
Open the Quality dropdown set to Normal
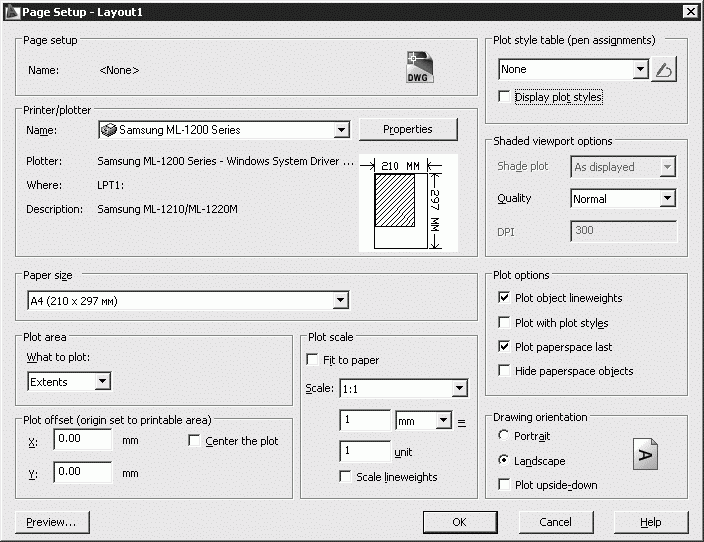[668, 199]
